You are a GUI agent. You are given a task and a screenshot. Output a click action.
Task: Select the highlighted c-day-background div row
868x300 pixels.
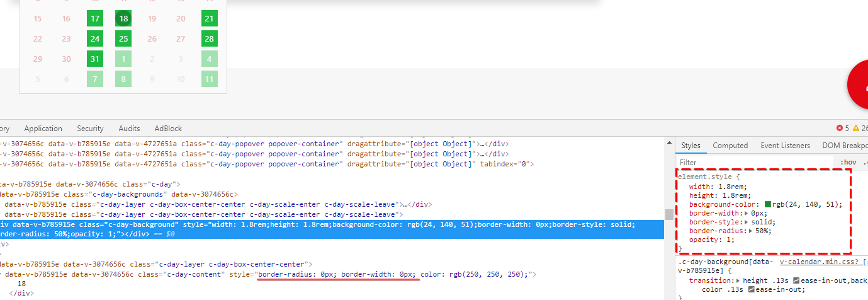point(332,229)
